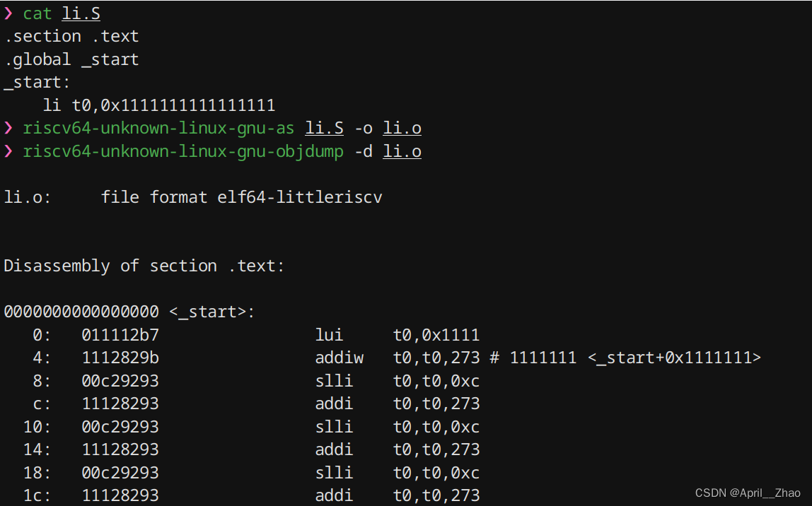Click the first pink prompt arrow before cat
Viewport: 812px width, 506px height.
[8, 13]
